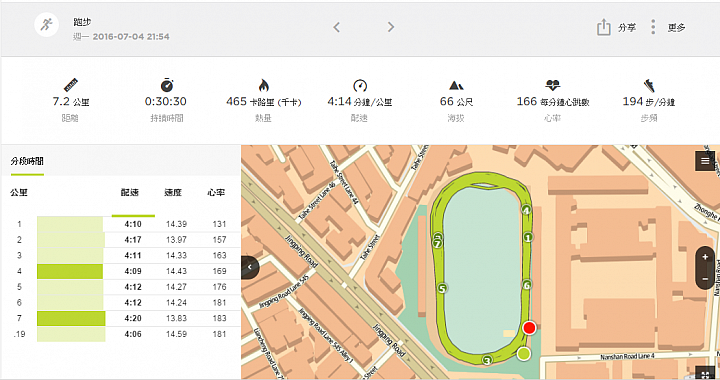
Task: Click the 465 calories value
Action: [x=264, y=101]
